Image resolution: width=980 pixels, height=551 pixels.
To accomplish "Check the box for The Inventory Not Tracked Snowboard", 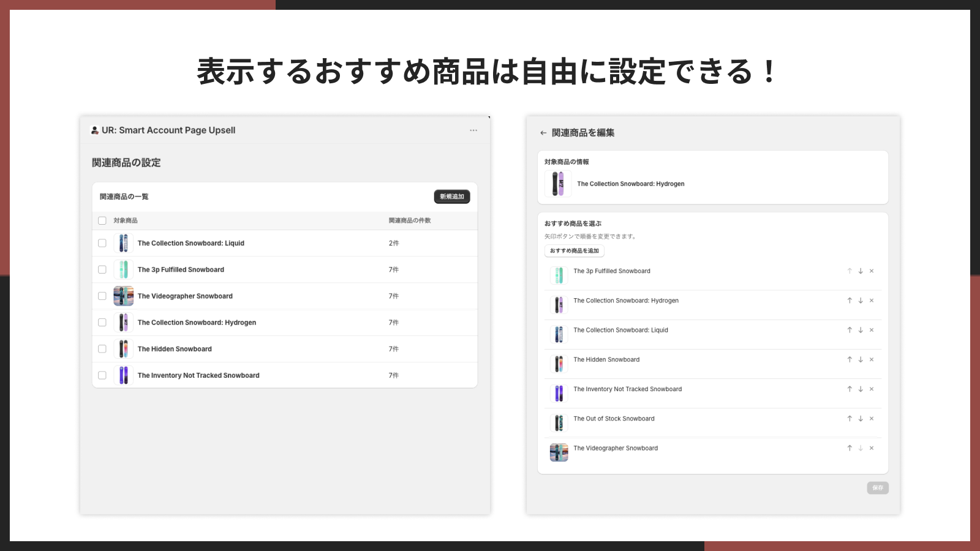I will (102, 375).
